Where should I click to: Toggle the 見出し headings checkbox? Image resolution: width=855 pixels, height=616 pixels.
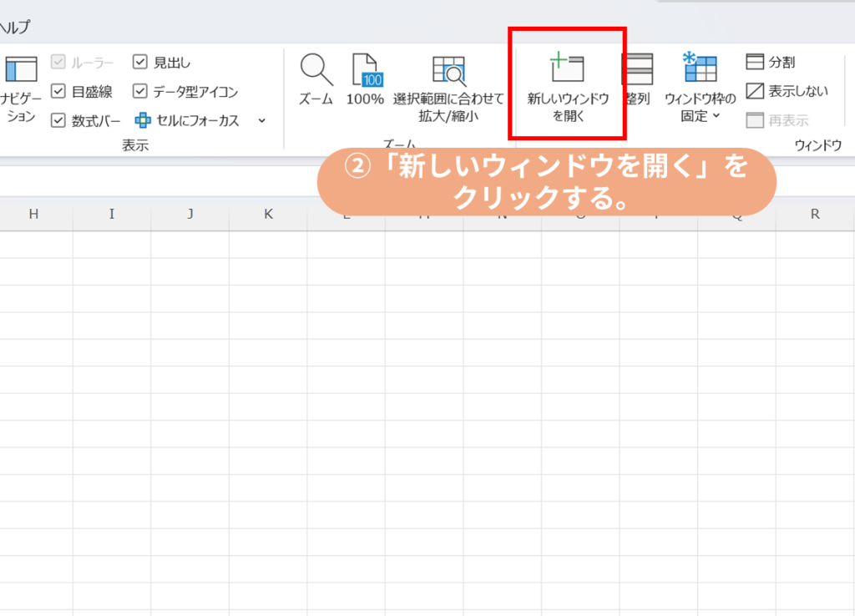pos(140,63)
